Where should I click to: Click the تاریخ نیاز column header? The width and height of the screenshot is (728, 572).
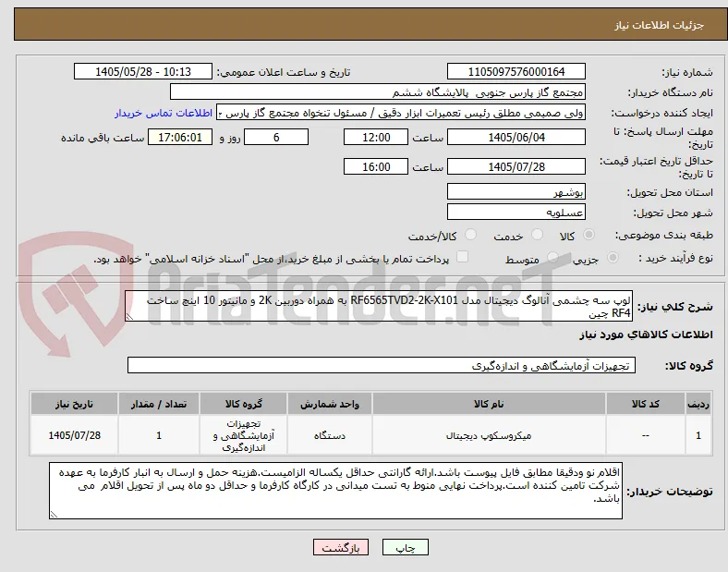pos(74,404)
